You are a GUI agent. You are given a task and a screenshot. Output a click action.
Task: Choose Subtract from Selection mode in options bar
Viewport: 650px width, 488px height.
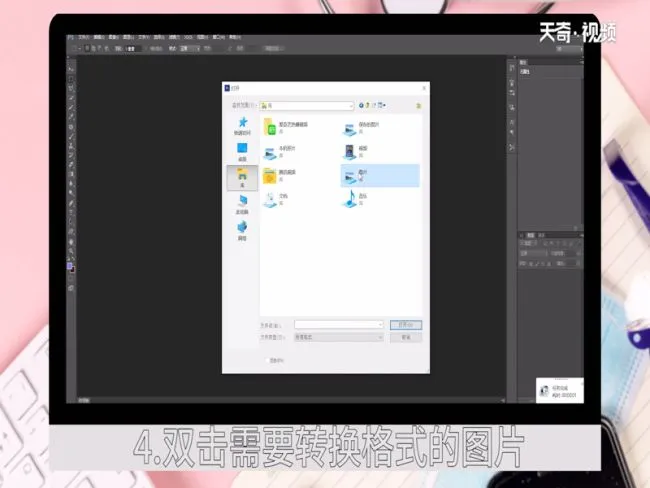point(99,49)
